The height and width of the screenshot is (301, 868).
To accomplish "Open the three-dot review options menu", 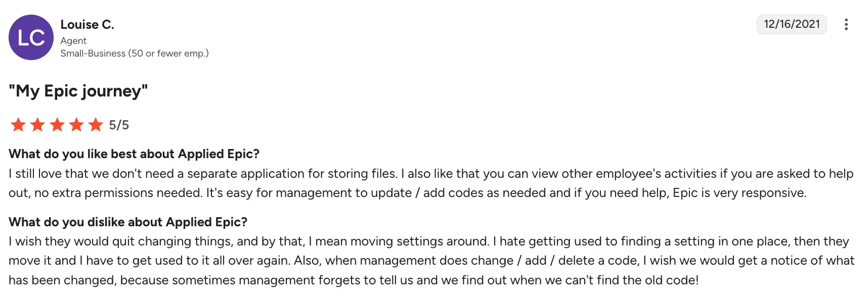I will (x=846, y=25).
